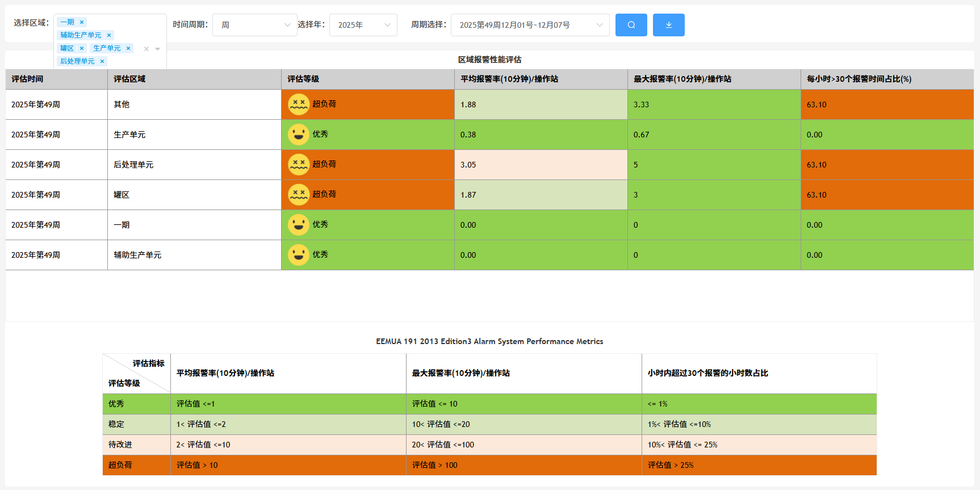Click the 评估值 > 100 legend cell

[524, 465]
